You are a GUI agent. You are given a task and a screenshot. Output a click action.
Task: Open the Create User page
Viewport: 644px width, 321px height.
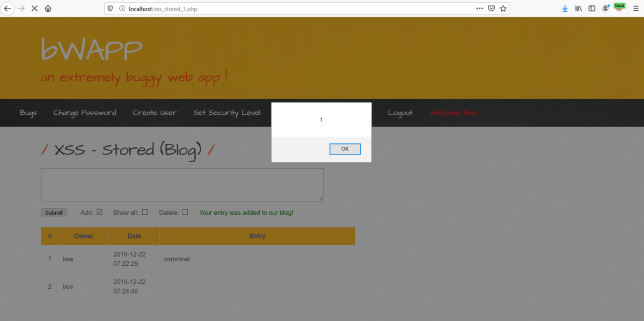[x=155, y=113]
